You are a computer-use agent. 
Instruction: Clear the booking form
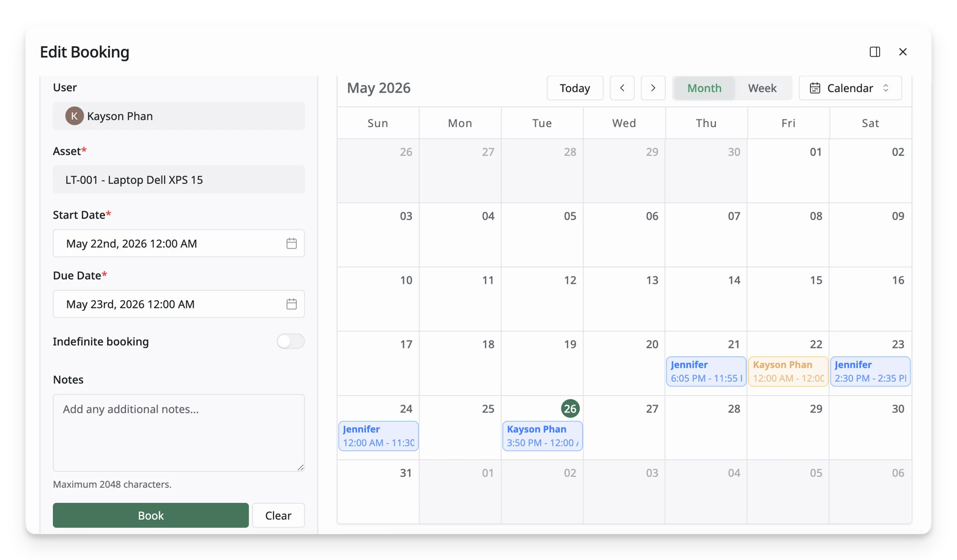278,515
